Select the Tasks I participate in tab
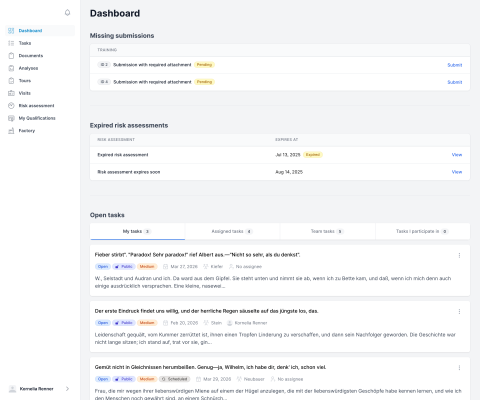Screen dimensions: 480x400 coord(422,231)
